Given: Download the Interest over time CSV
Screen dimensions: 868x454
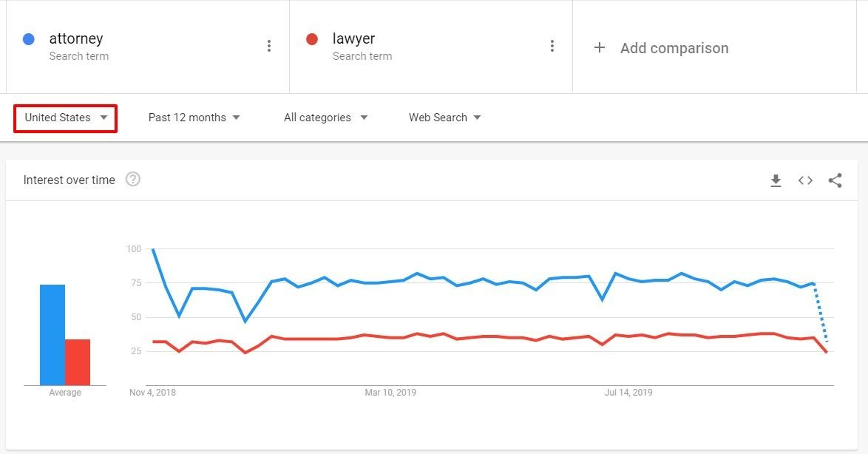Looking at the screenshot, I should point(776,180).
